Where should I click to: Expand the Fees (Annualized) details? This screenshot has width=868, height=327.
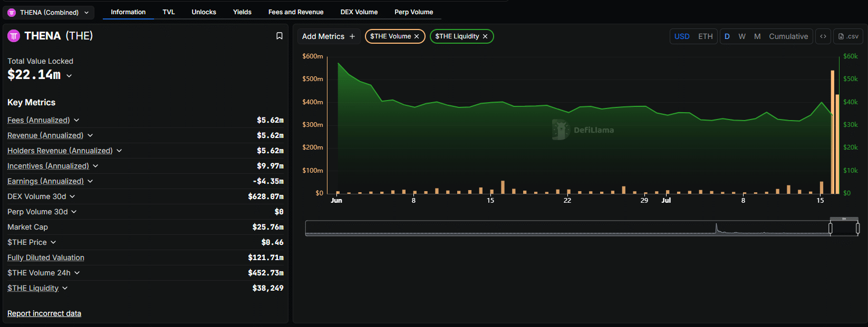[x=76, y=120]
